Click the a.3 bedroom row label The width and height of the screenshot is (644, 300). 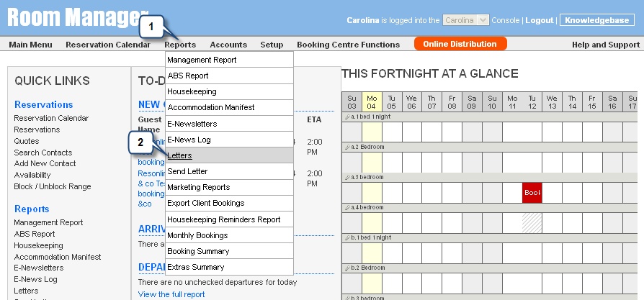pos(367,177)
